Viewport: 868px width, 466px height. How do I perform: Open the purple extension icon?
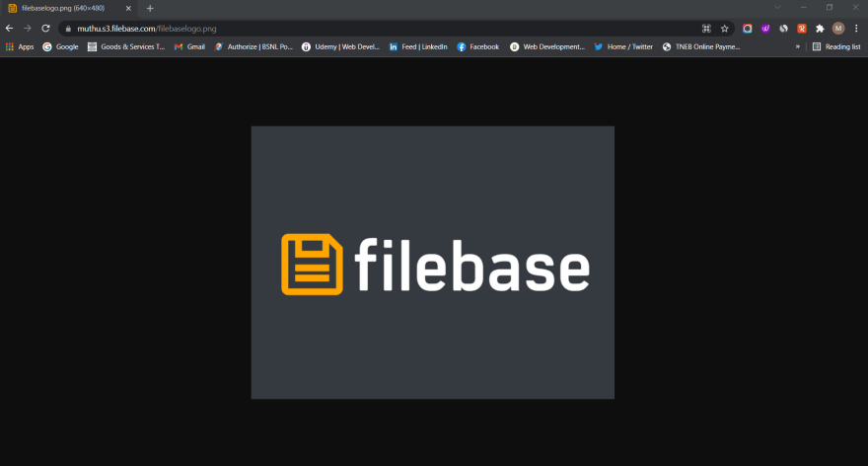(x=765, y=29)
